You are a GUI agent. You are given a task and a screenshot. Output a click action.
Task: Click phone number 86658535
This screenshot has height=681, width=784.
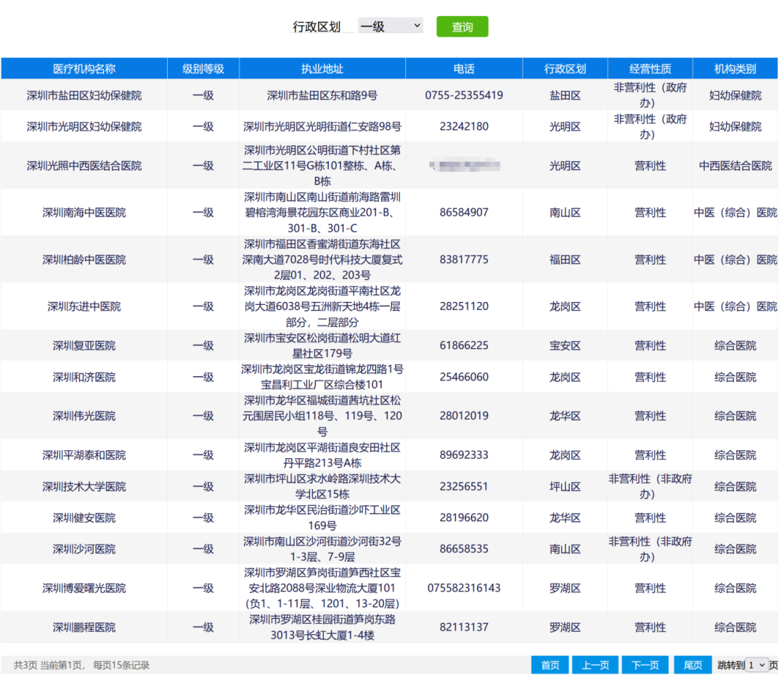coord(464,549)
